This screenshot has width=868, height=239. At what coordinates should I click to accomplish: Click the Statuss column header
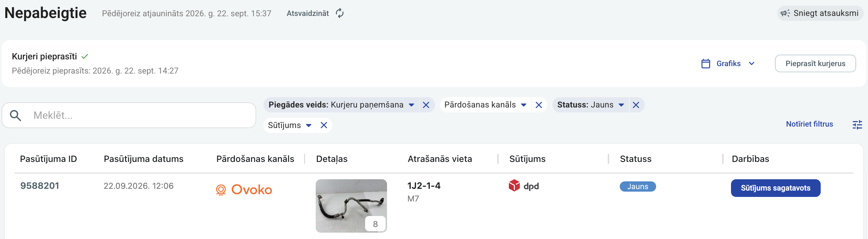(x=636, y=159)
